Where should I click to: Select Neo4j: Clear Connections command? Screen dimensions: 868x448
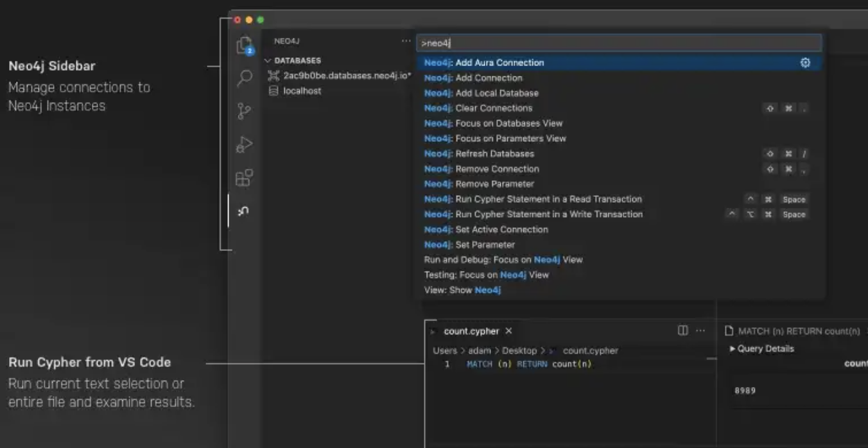pyautogui.click(x=620, y=108)
